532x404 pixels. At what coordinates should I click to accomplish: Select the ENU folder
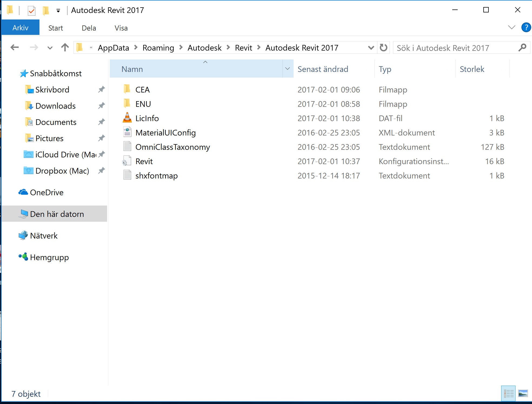click(x=143, y=104)
